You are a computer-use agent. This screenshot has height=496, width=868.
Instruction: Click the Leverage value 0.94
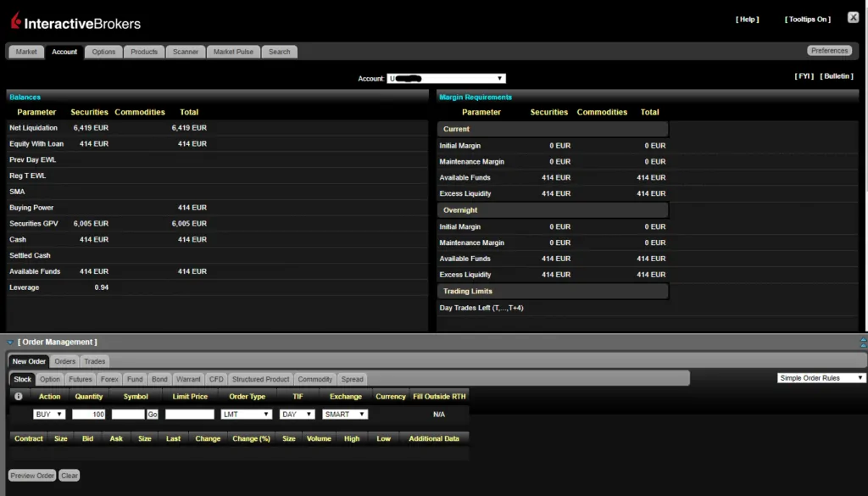[x=102, y=287]
